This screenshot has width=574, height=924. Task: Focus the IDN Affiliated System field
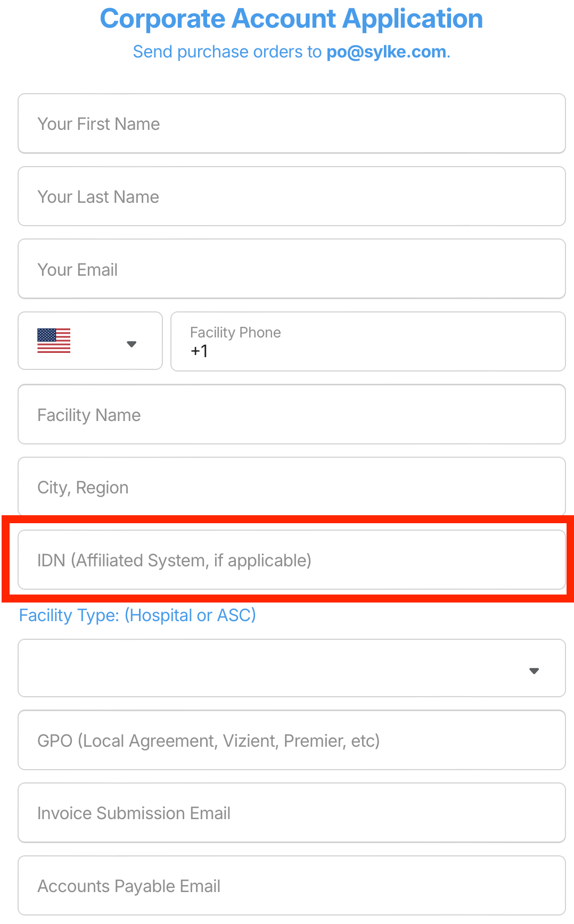pos(292,559)
